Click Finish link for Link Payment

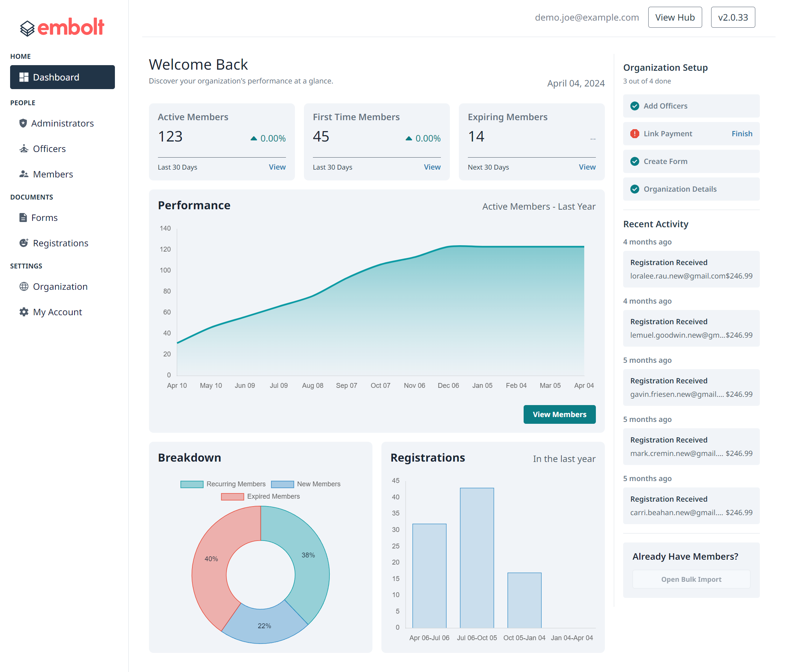point(741,134)
